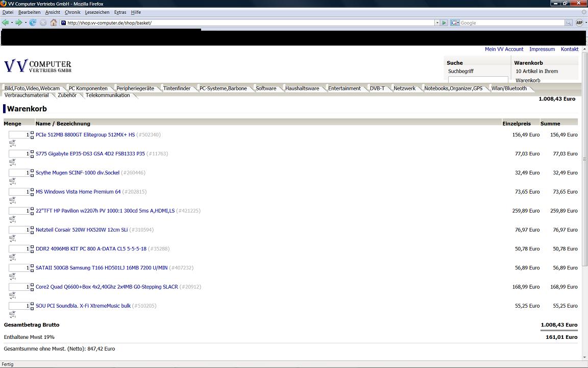Click the Fertig status bar text

click(8, 364)
